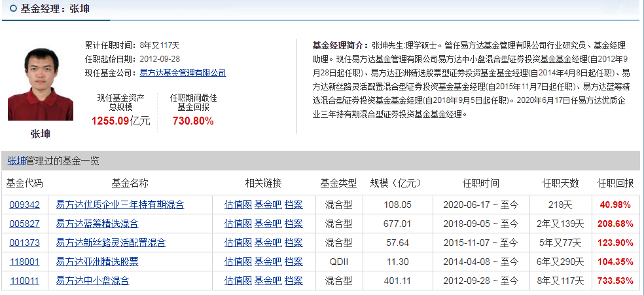Click the 基金名称 column header

[130, 183]
